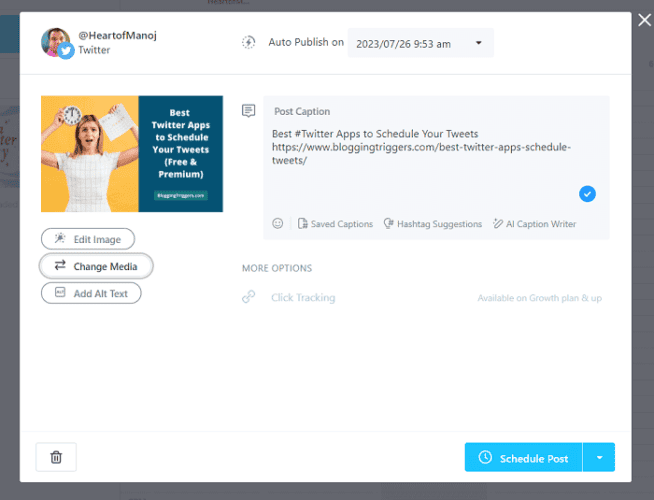654x500 pixels.
Task: Click the bloggingtriggers.com URL in caption
Action: (x=421, y=153)
